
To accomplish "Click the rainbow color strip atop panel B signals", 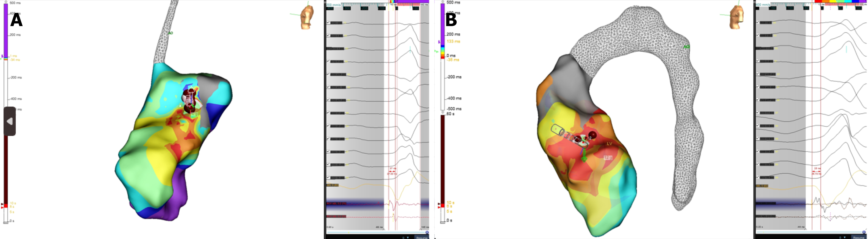I will click(839, 1).
